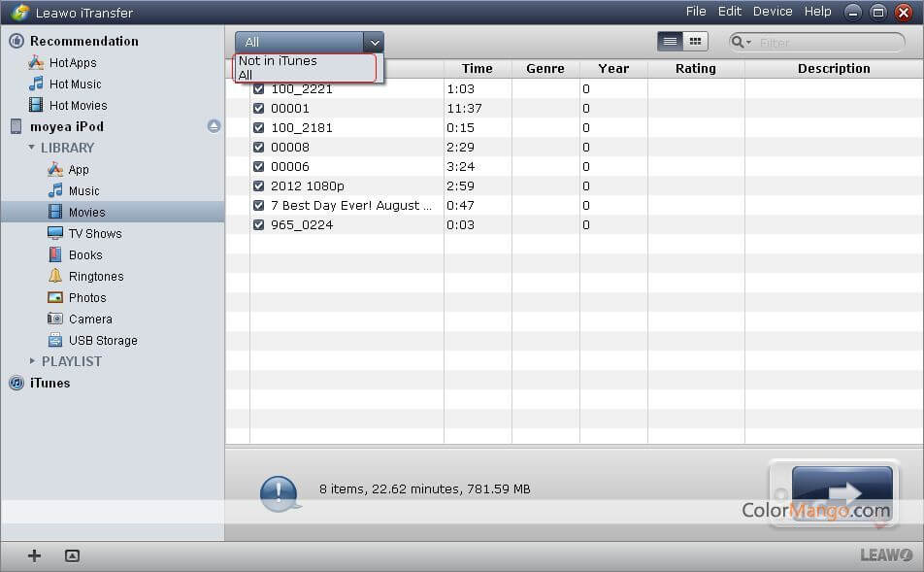Open the USB Storage icon

55,341
